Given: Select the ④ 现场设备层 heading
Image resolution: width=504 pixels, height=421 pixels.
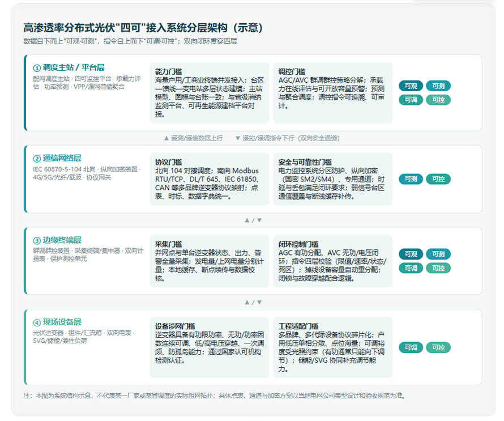Looking at the screenshot, I should pos(57,322).
